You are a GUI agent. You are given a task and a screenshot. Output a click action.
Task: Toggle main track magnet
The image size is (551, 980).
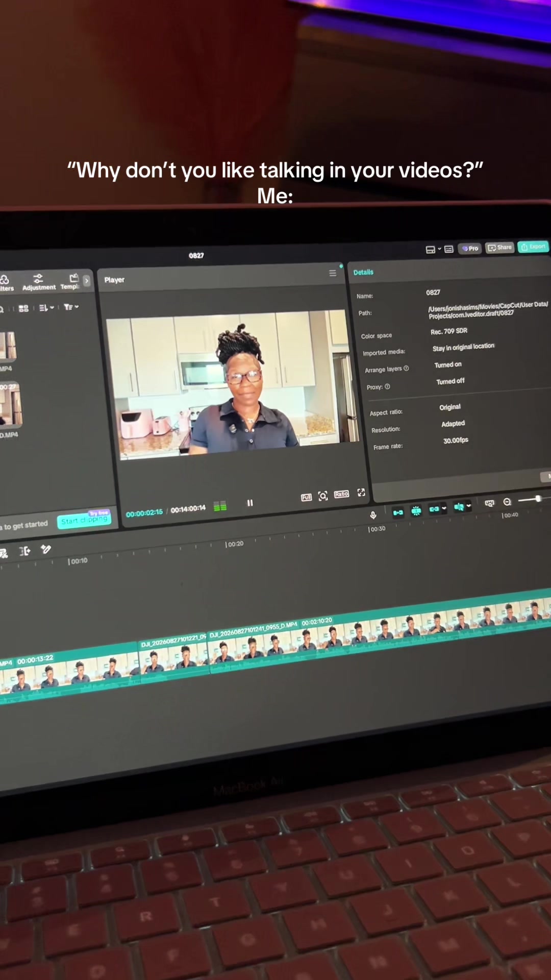coord(398,512)
